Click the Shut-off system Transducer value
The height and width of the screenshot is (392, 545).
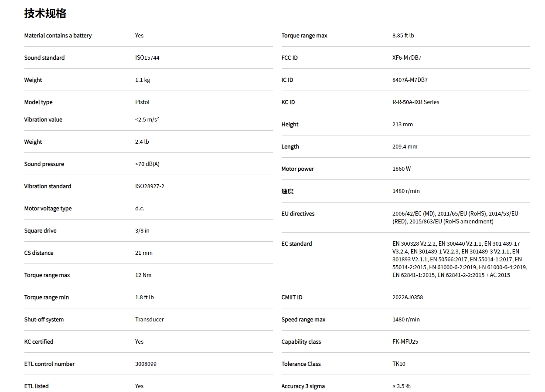click(x=149, y=319)
